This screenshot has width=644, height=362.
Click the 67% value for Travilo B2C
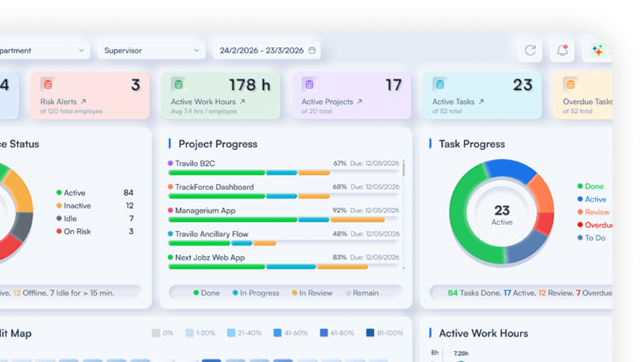coord(340,163)
